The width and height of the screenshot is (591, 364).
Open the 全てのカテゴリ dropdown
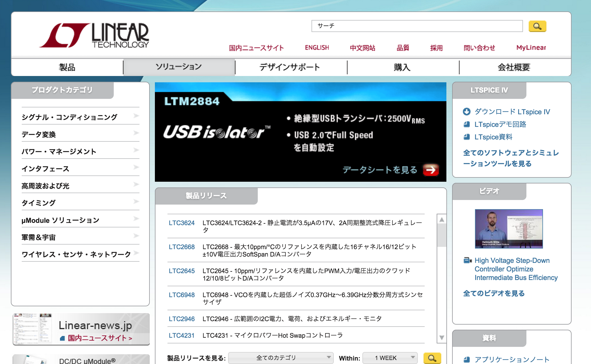pos(281,358)
